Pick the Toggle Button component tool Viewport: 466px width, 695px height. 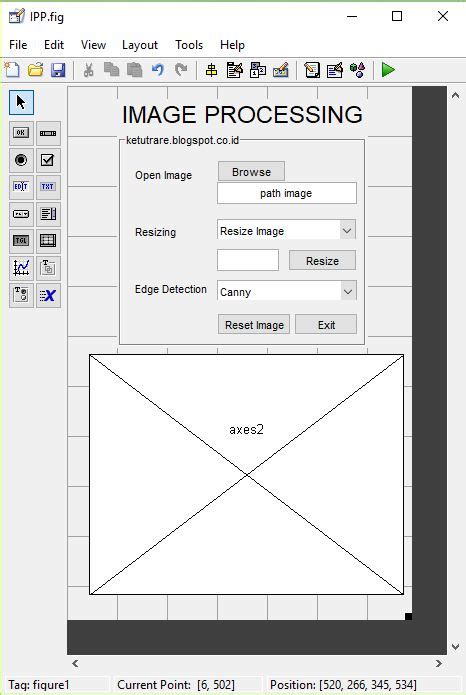pyautogui.click(x=21, y=241)
